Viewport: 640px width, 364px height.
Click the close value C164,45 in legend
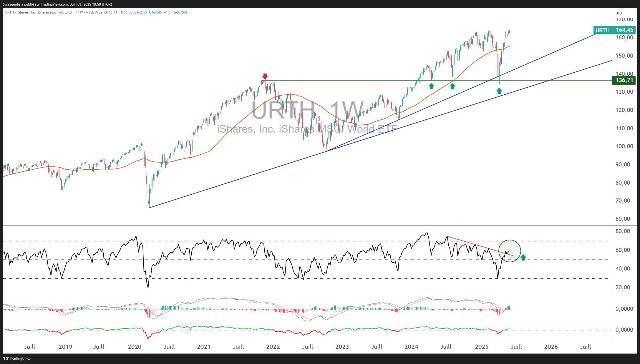pyautogui.click(x=155, y=12)
